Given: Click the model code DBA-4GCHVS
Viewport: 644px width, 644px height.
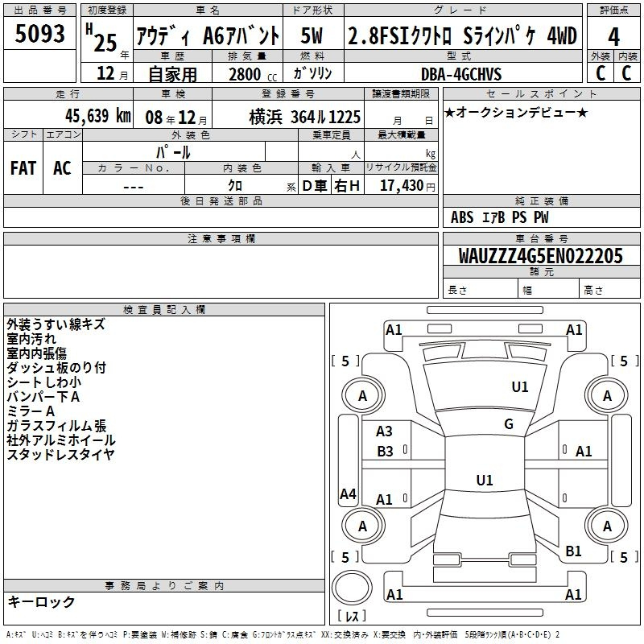Looking at the screenshot, I should coord(461,74).
